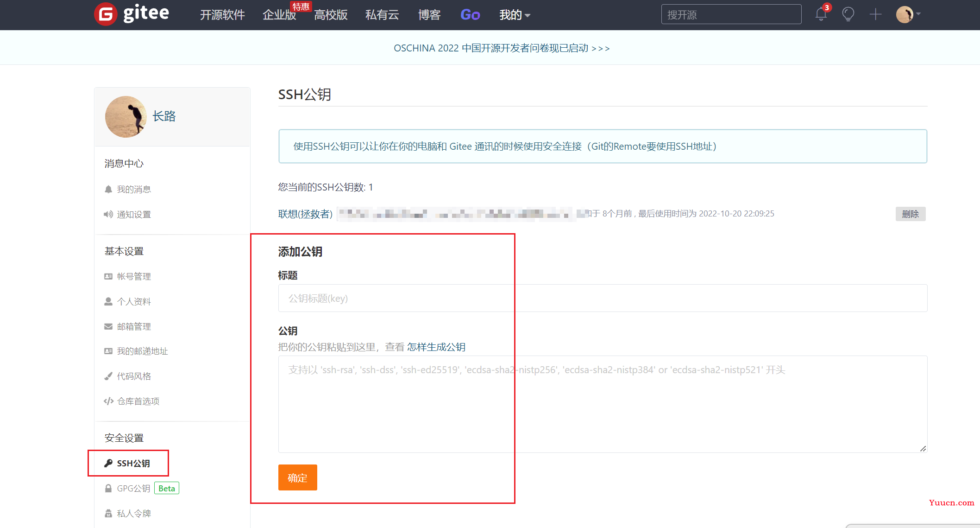The image size is (980, 528).
Task: Click the code icon beside 仓库首选项
Action: coord(108,401)
